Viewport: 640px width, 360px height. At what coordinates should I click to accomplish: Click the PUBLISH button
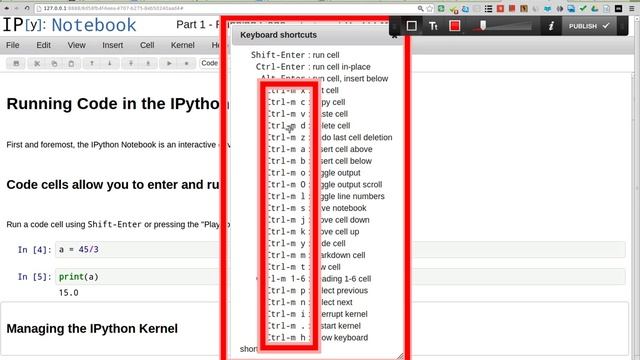pyautogui.click(x=589, y=26)
